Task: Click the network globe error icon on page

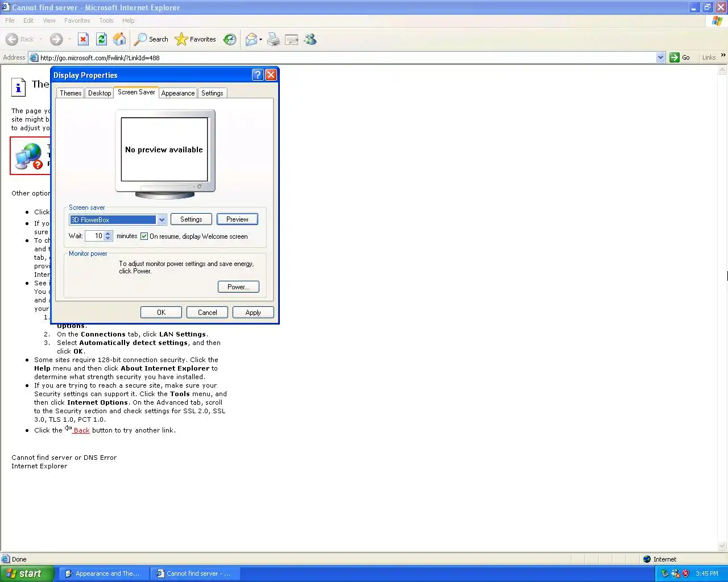Action: point(30,156)
